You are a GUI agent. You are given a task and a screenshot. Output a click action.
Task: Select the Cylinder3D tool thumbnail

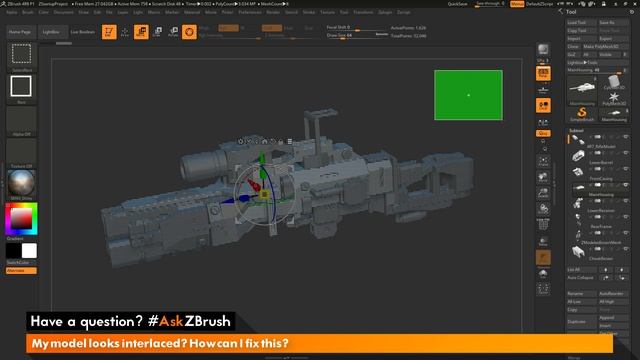pos(613,82)
